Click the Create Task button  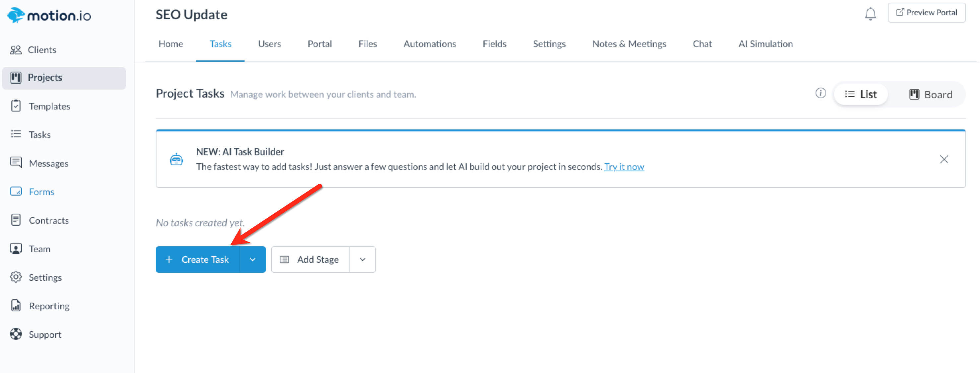198,260
